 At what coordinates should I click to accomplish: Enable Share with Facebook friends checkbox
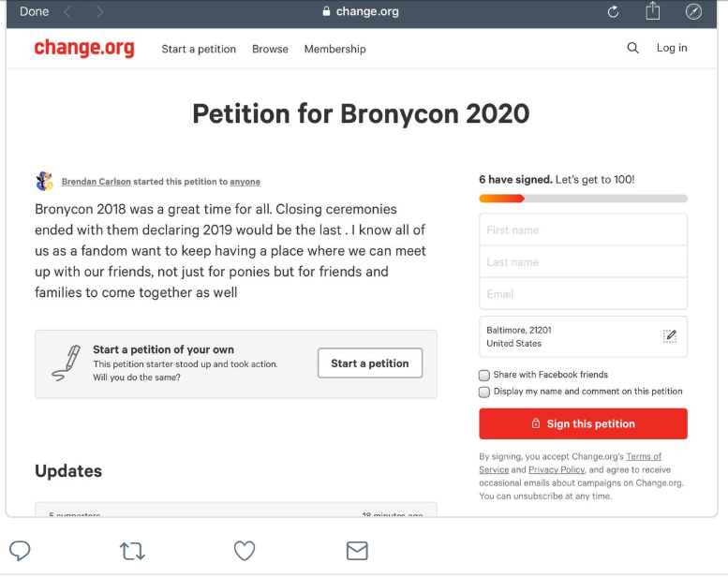click(x=484, y=375)
